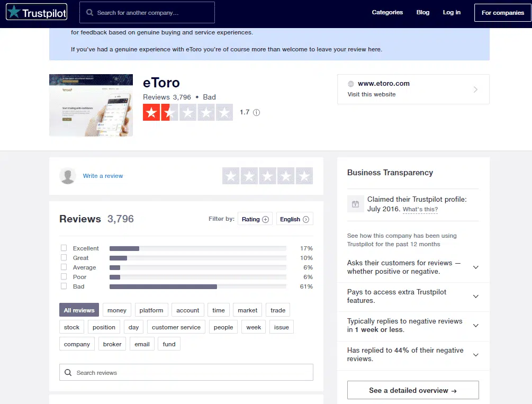This screenshot has width=532, height=404.
Task: Click the TrustScore info icon next to 1.7
Action: 257,112
